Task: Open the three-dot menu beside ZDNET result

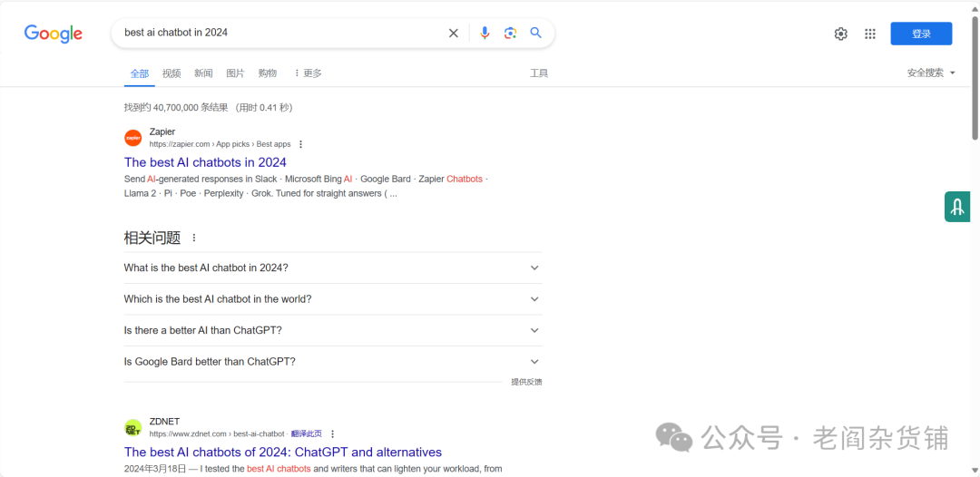Action: coord(332,433)
